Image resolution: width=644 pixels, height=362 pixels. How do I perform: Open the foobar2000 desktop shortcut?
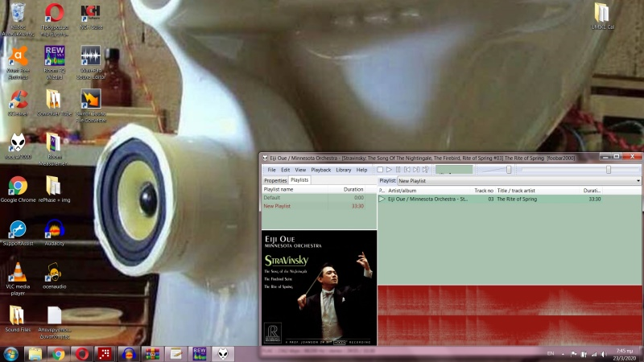pos(18,146)
